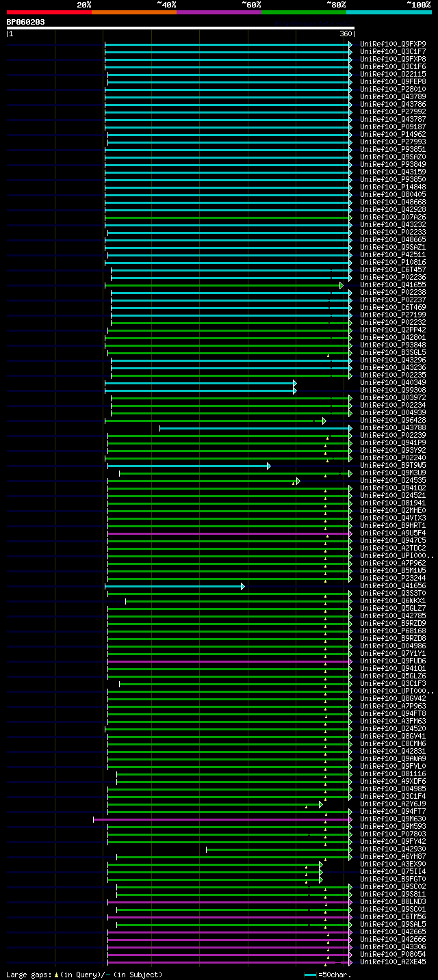Click the arrowhead ending the UniRef100_A3EX90 alignment
This screenshot has height=980, width=438.
click(320, 864)
